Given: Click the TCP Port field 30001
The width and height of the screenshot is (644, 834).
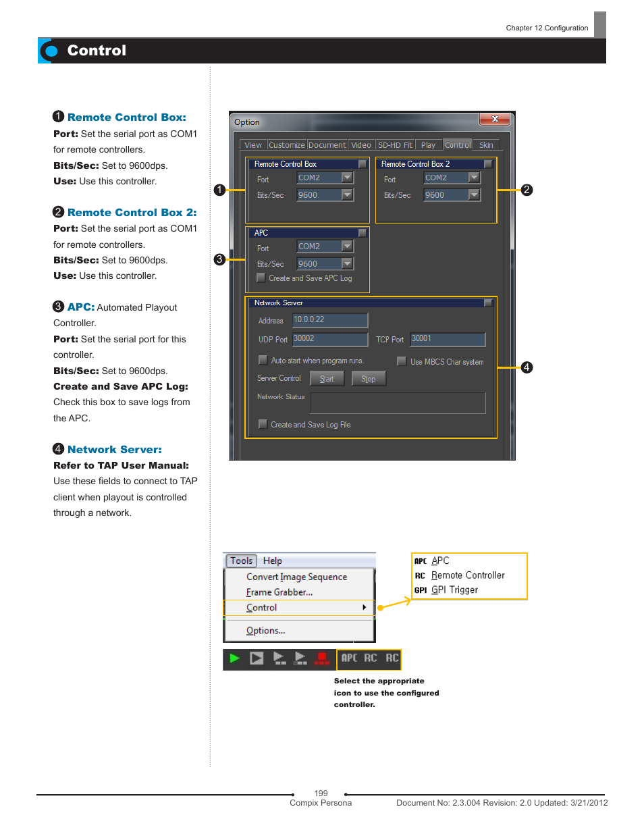Looking at the screenshot, I should (x=448, y=339).
